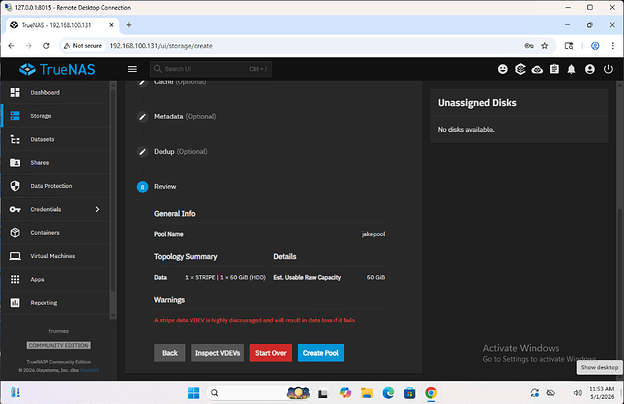The width and height of the screenshot is (624, 404).
Task: Click the browser Back arrow
Action: [x=11, y=46]
